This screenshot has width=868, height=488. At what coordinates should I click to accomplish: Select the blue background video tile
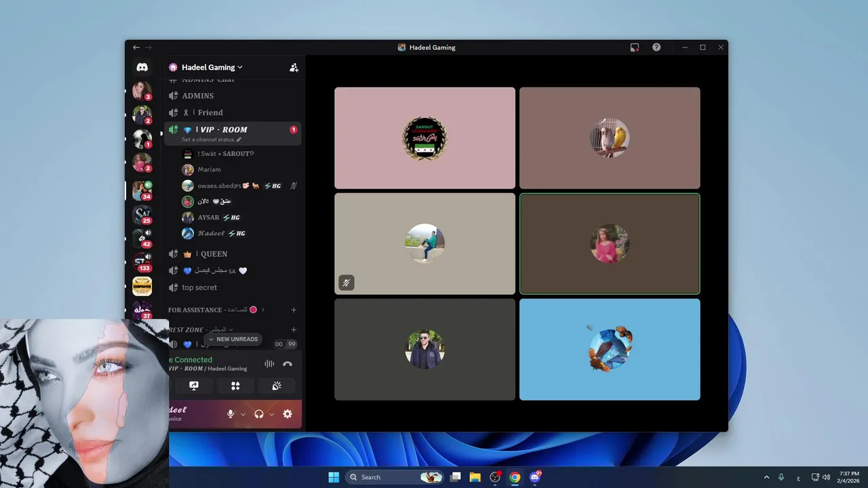(x=610, y=350)
